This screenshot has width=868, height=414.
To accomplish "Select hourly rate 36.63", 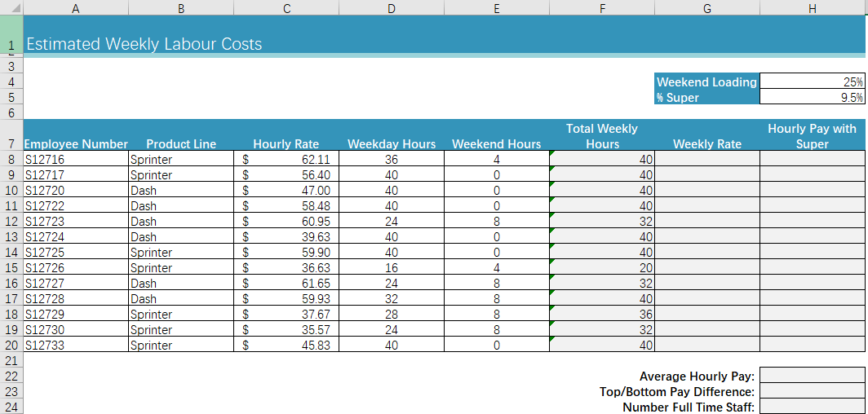I will coord(286,267).
